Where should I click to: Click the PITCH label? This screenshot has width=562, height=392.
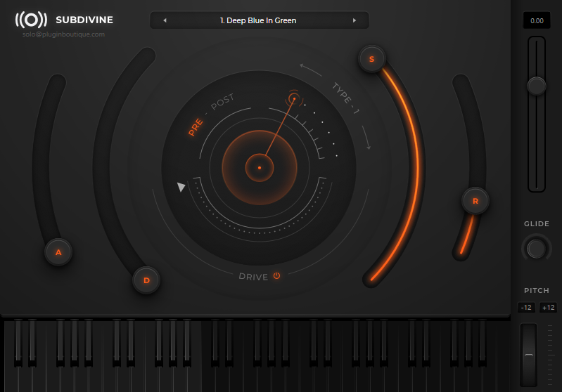point(537,290)
